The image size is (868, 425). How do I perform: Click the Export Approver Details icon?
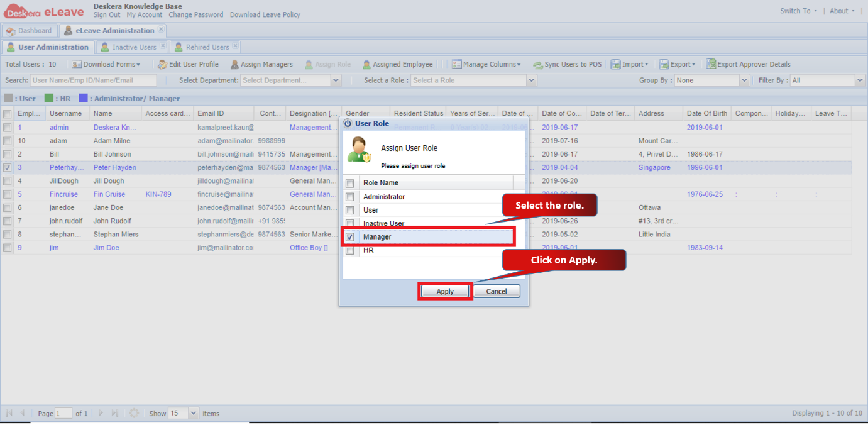[711, 64]
